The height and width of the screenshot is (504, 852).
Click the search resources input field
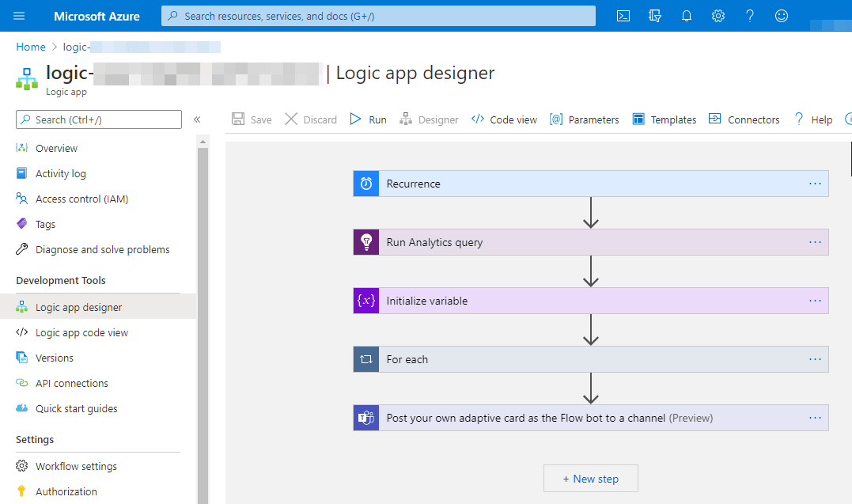[x=378, y=16]
